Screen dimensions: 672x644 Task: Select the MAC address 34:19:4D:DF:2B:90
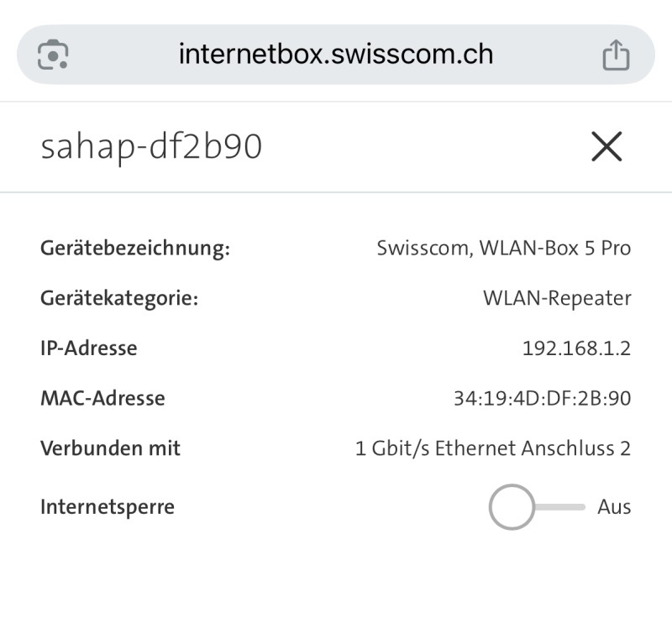[x=542, y=399]
